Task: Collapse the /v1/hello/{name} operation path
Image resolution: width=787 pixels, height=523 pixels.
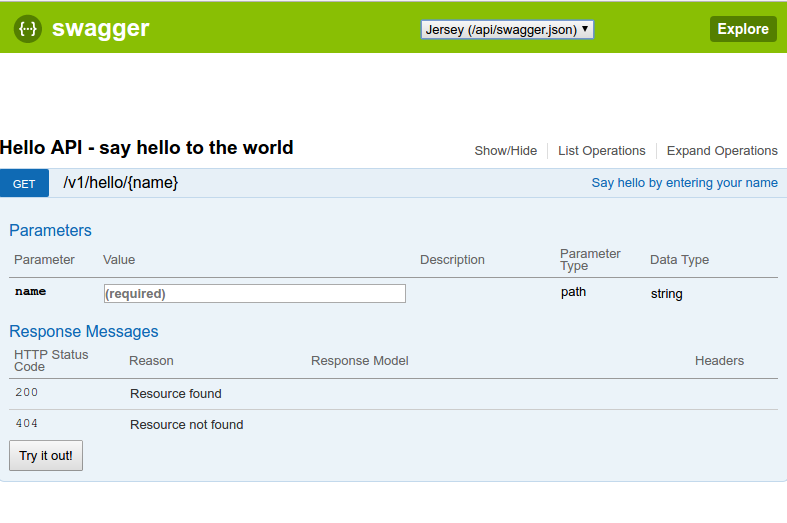Action: (120, 183)
